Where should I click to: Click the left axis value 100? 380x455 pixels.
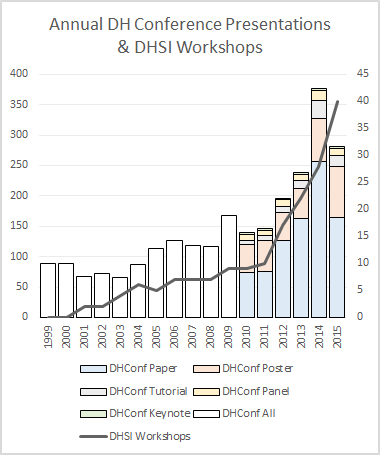(x=19, y=256)
